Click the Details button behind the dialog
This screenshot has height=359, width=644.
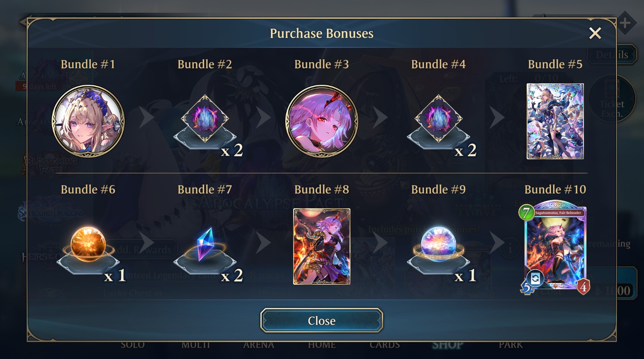click(x=613, y=55)
